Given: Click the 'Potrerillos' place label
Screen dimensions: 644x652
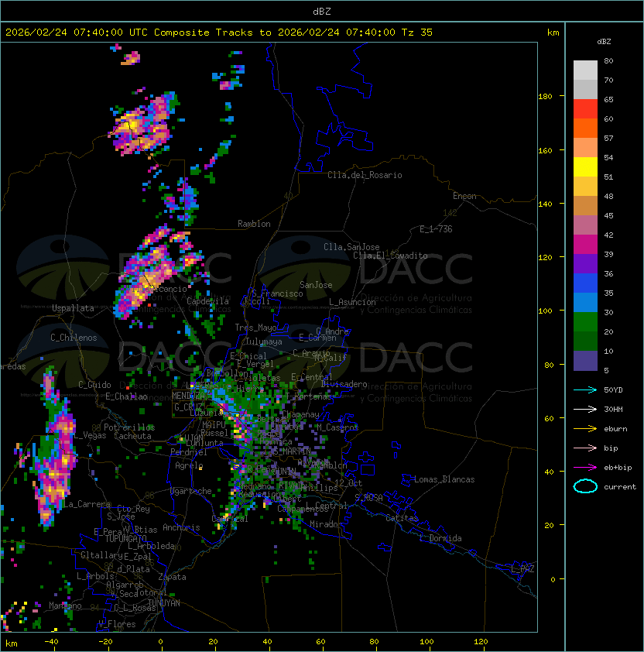Looking at the screenshot, I should coord(129,427).
